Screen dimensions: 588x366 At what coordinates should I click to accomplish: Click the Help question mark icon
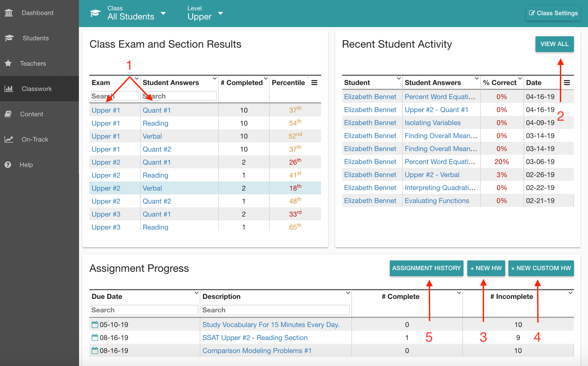tap(8, 165)
